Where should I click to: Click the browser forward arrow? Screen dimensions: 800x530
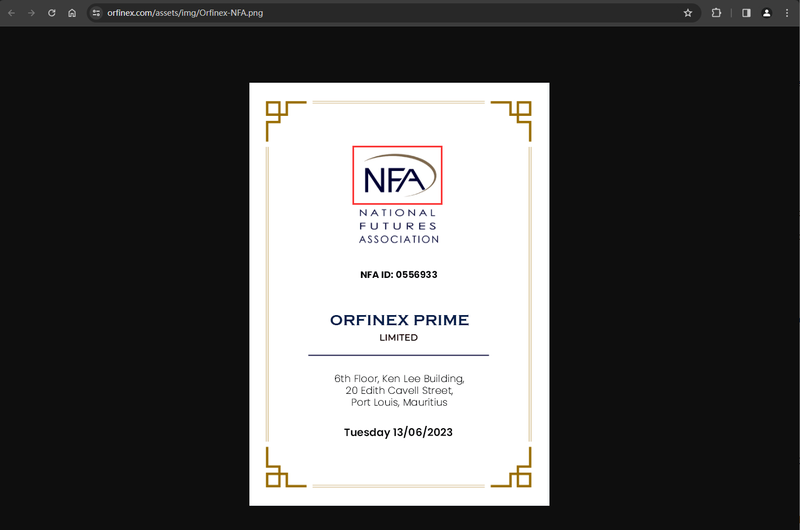click(31, 13)
